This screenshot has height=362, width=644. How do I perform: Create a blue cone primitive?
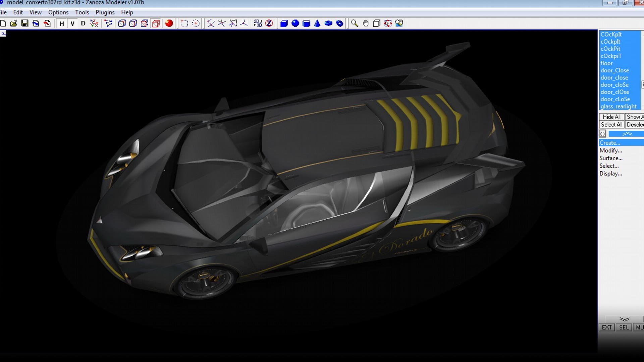[317, 23]
